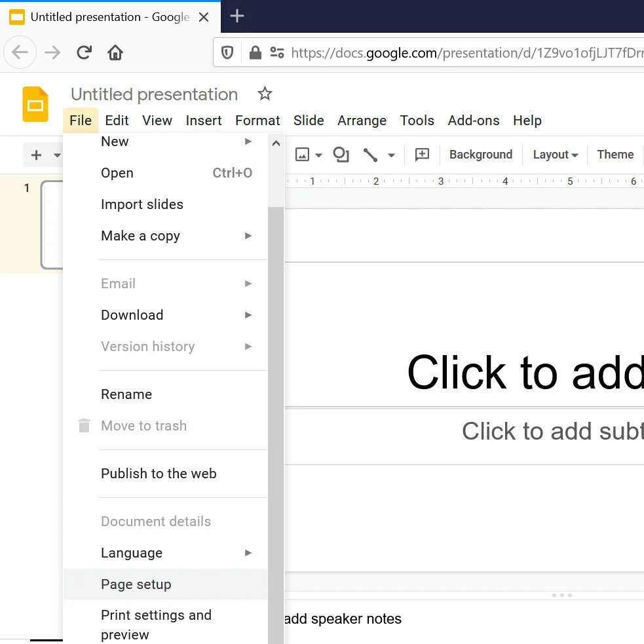
Task: Click the Google Slides logo
Action: tap(35, 104)
